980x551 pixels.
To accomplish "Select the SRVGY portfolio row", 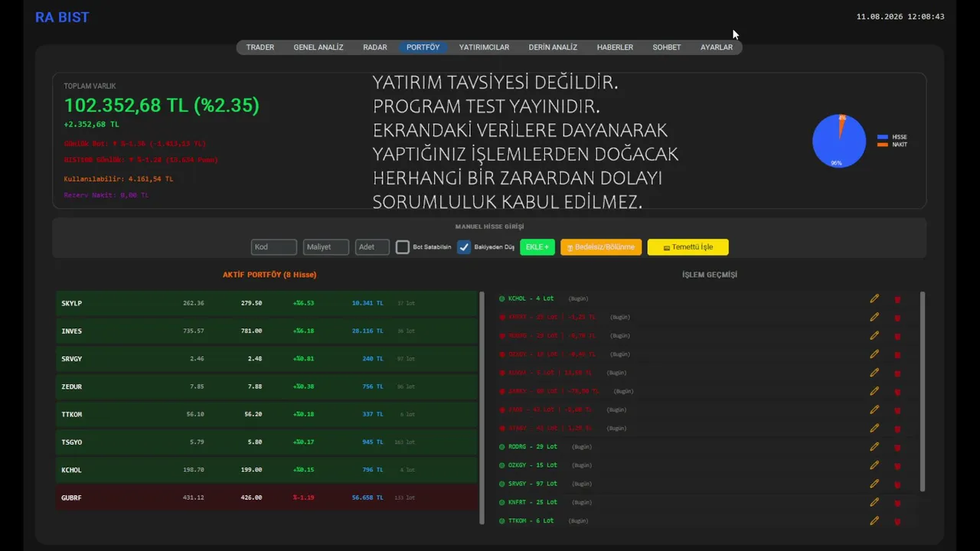I will tap(266, 359).
